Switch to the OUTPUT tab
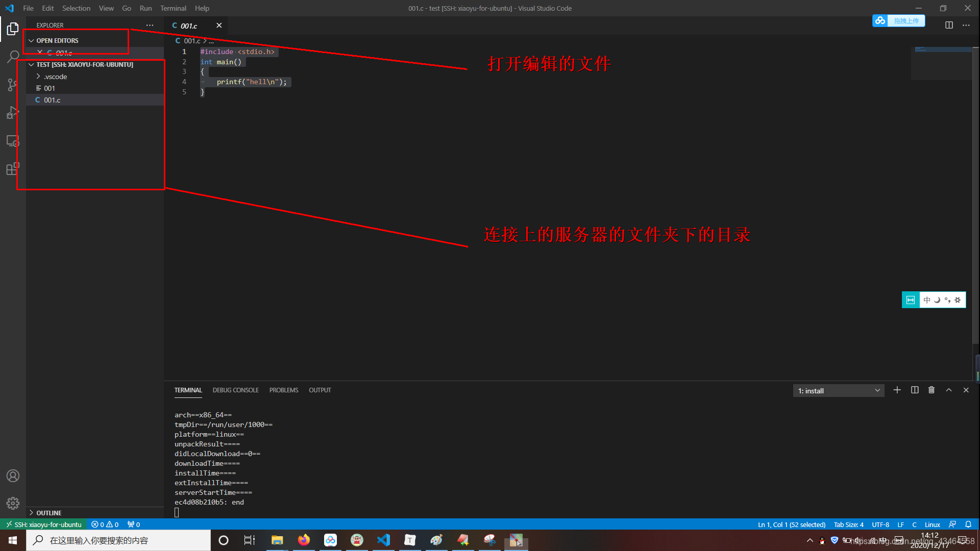Image resolution: width=980 pixels, height=551 pixels. pyautogui.click(x=320, y=390)
